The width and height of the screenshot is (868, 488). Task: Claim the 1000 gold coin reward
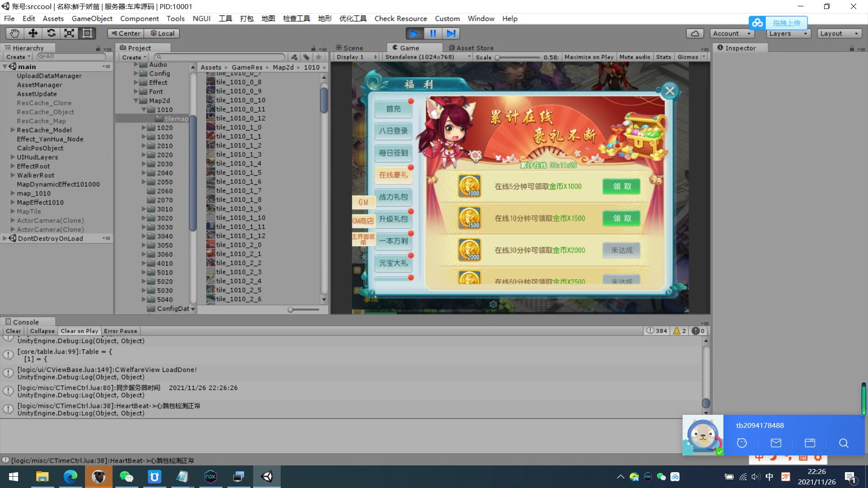coord(622,187)
